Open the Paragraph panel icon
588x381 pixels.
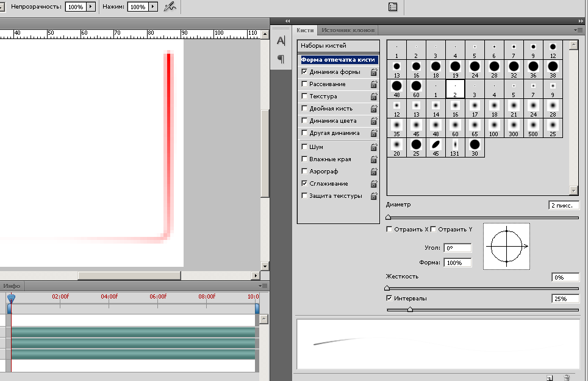pos(281,59)
